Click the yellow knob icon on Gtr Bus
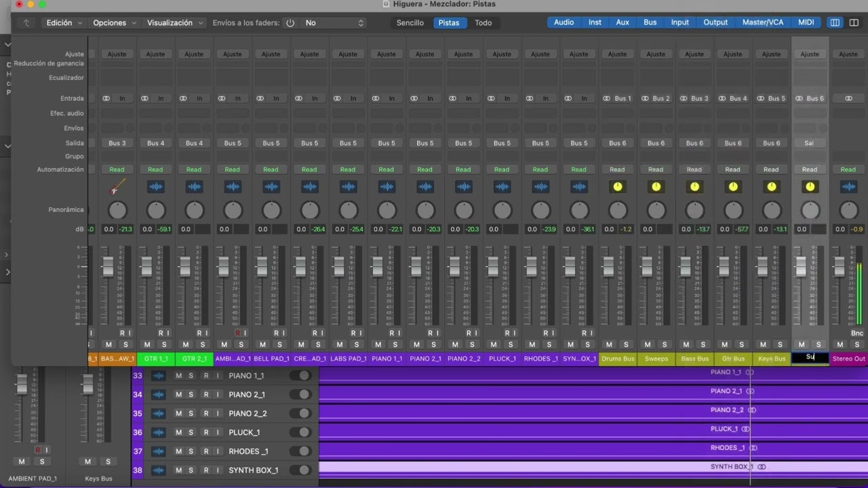The width and height of the screenshot is (868, 488). 733,187
